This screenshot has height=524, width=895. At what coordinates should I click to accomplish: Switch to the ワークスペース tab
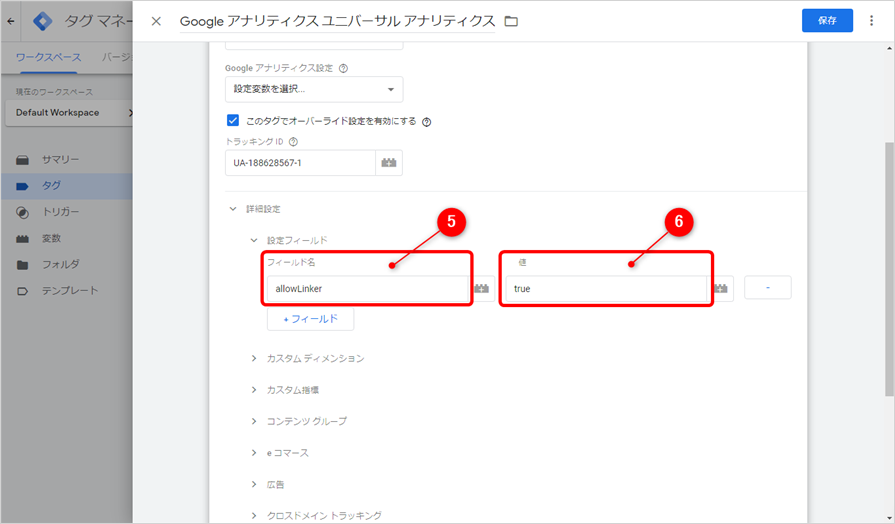[49, 57]
